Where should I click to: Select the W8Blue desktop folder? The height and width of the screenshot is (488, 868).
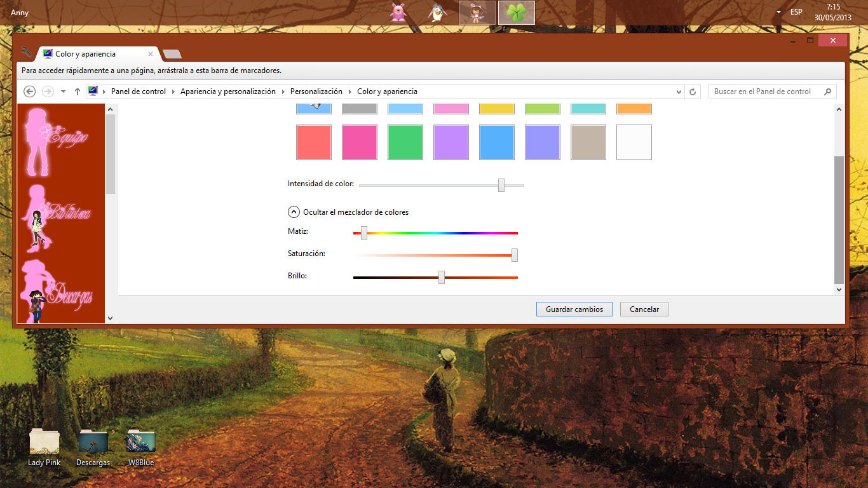(141, 448)
